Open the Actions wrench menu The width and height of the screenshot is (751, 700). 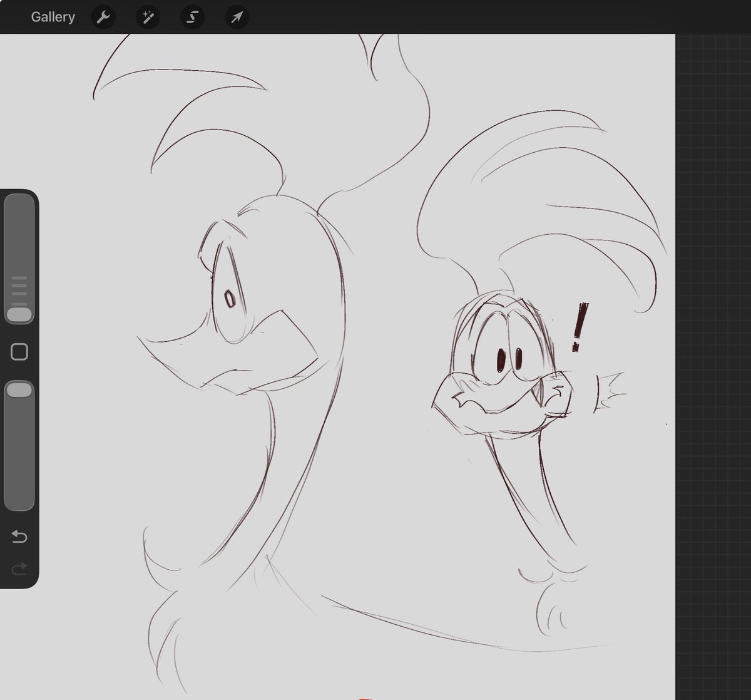103,17
